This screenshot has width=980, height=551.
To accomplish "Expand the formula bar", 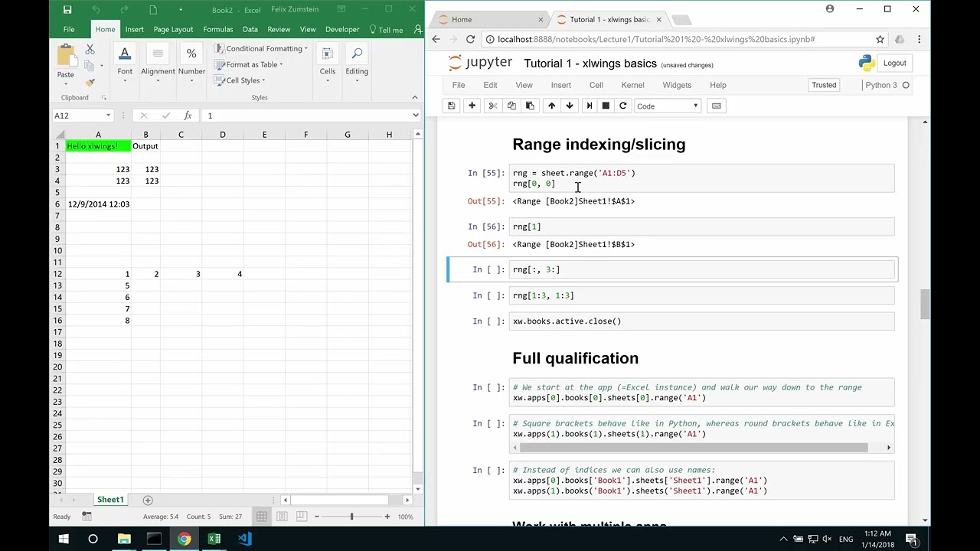I will tap(416, 116).
